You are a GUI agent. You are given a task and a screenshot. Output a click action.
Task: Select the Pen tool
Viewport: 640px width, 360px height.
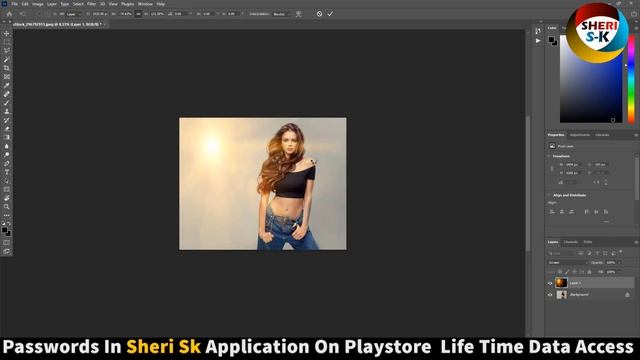(x=7, y=164)
